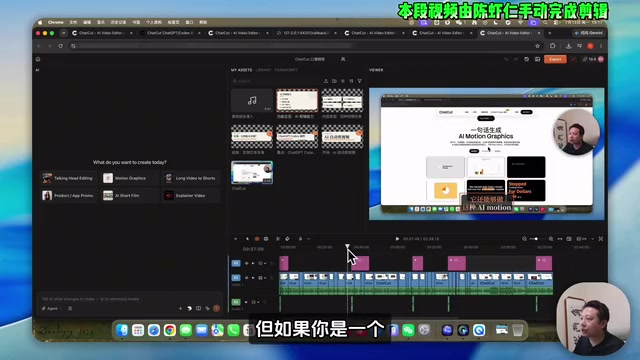Screen dimensions: 640x360
Task: Choose the Explainer Video template
Action: coord(191,196)
